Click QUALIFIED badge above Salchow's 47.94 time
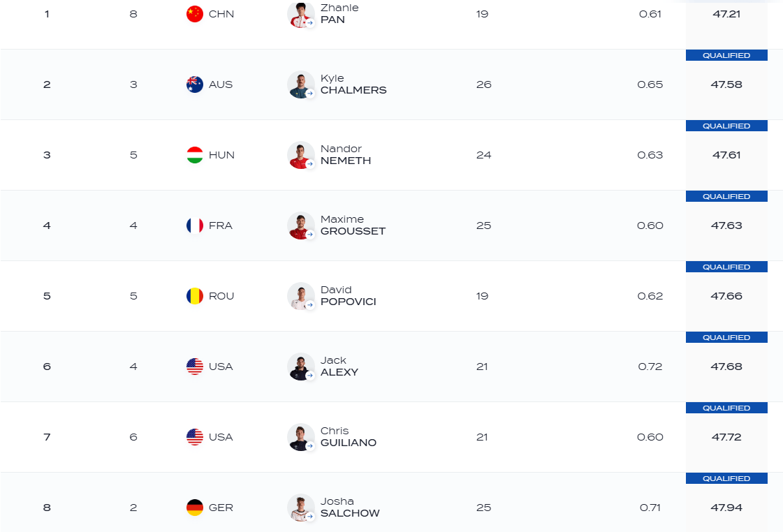783x532 pixels. coord(726,479)
